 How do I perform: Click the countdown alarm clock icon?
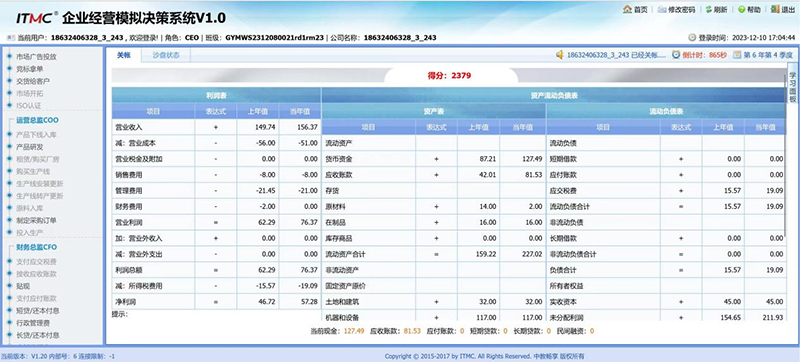point(676,55)
